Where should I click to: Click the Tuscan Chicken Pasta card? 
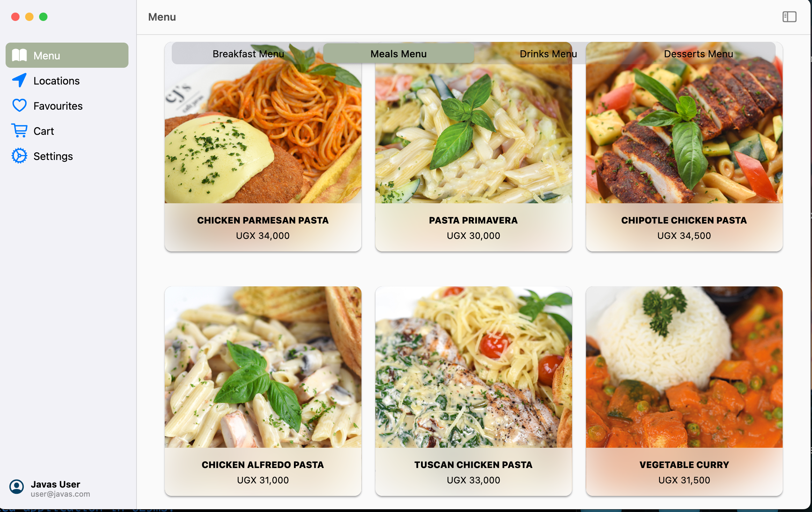tap(473, 389)
